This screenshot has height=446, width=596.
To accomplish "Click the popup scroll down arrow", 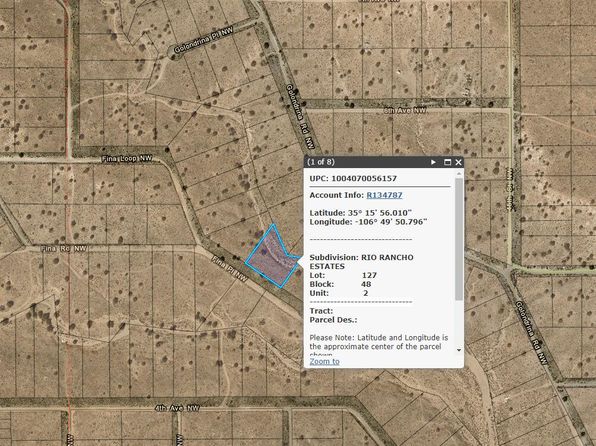I will 459,350.
